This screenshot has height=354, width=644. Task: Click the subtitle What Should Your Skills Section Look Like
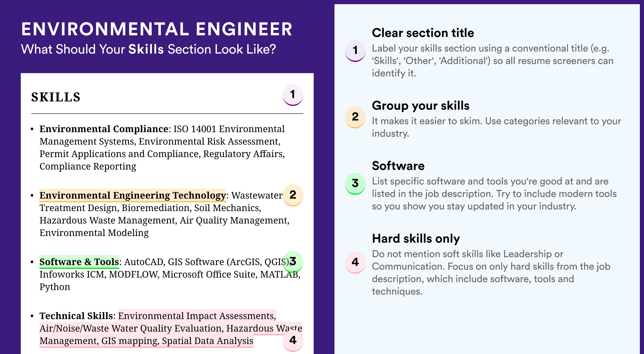pos(149,49)
